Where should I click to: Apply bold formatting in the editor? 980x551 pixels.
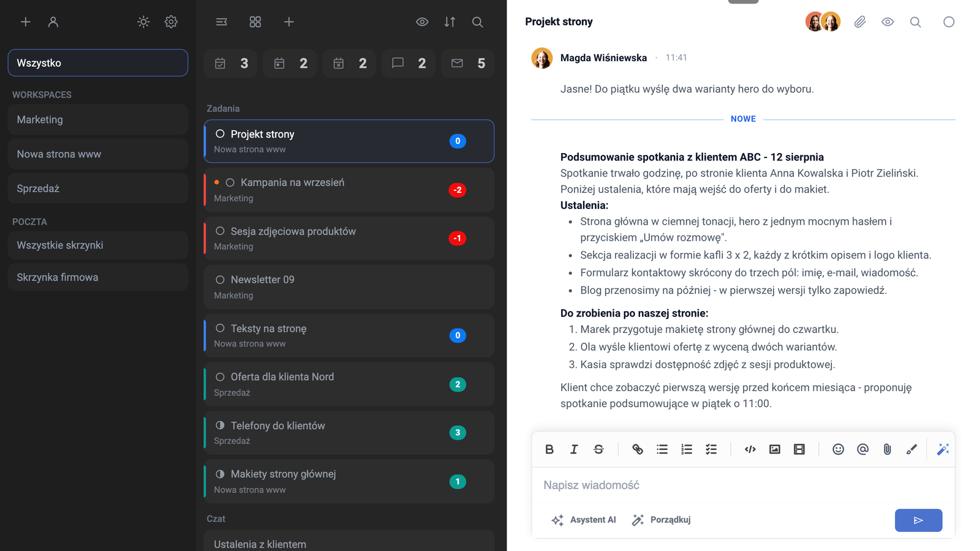[x=549, y=449]
